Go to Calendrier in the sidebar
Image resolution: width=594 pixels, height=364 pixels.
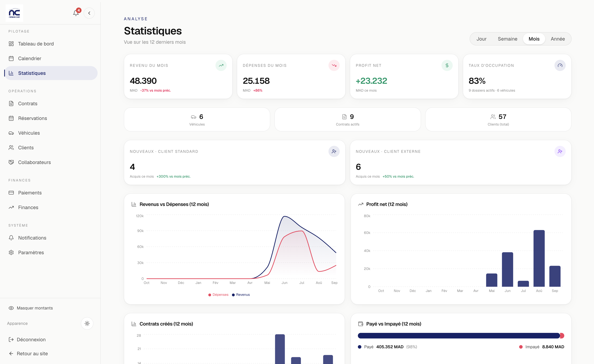click(x=51, y=59)
